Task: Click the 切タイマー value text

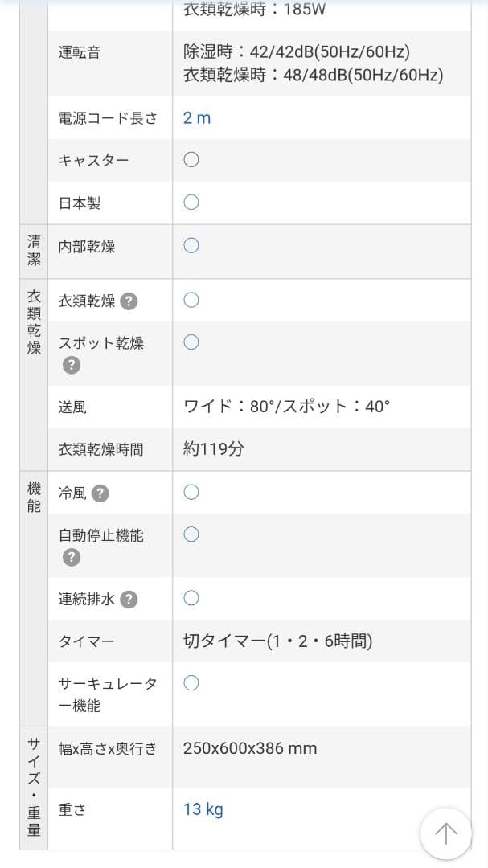Action: pyautogui.click(x=277, y=641)
